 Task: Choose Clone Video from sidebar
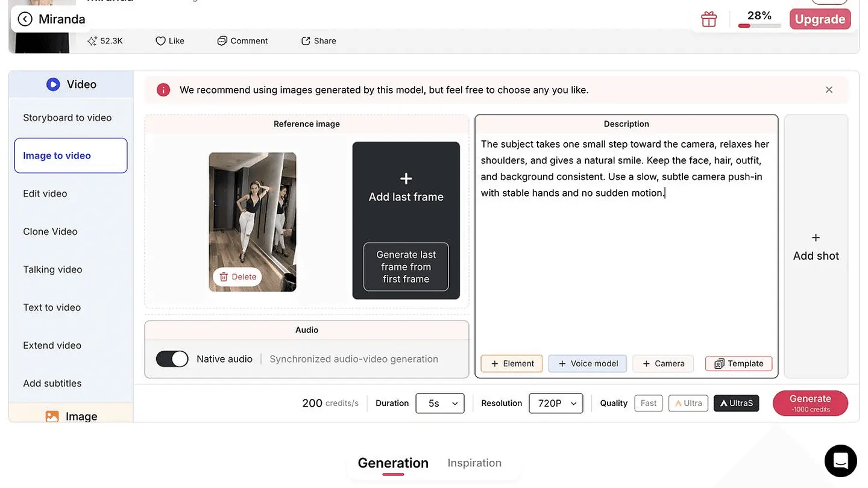point(50,231)
